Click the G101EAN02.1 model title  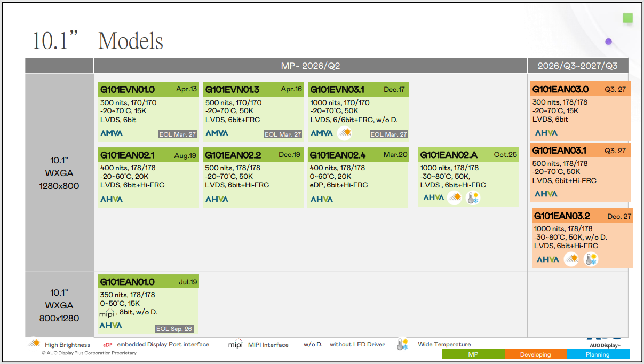(127, 155)
